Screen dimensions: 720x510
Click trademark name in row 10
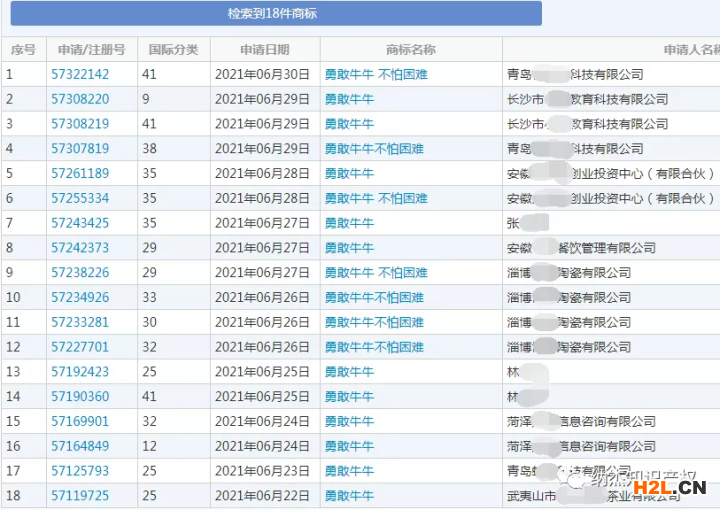(x=374, y=297)
